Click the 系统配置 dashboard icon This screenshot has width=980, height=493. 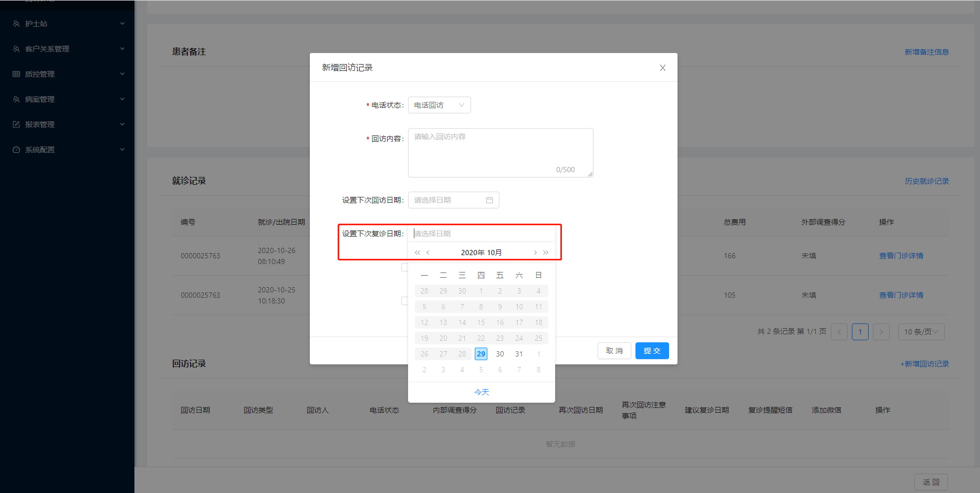(16, 150)
